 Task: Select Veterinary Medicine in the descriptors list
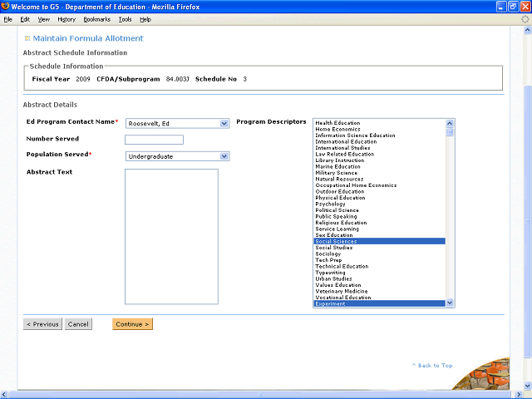coord(342,291)
